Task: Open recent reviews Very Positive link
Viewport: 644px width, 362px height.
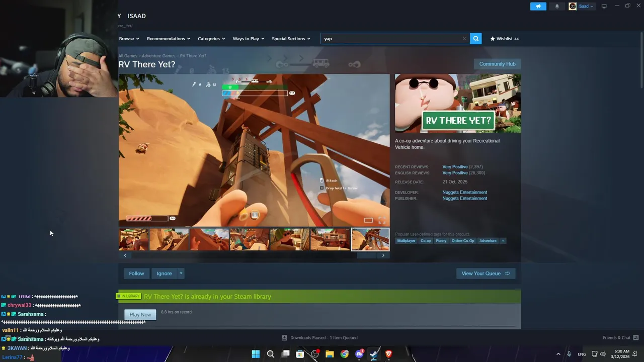Action: click(455, 167)
